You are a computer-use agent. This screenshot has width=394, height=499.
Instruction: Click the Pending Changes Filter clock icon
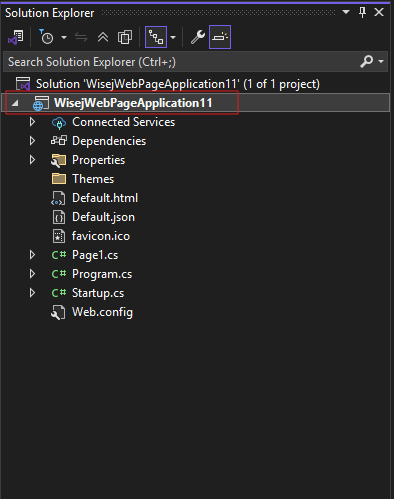pos(46,37)
